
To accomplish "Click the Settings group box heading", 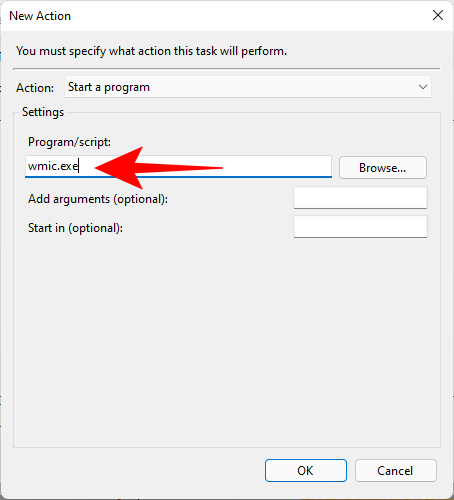I will 43,112.
